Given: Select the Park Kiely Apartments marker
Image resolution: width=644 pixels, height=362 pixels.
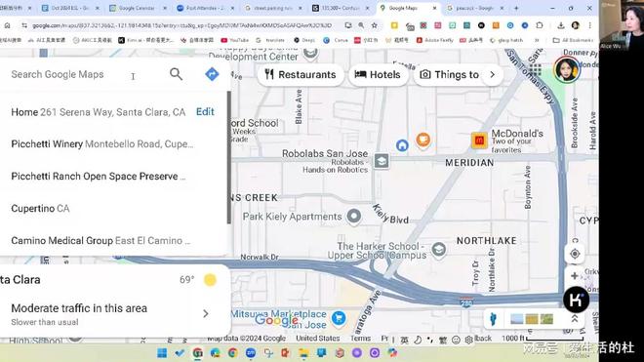Looking at the screenshot, I should (x=353, y=216).
